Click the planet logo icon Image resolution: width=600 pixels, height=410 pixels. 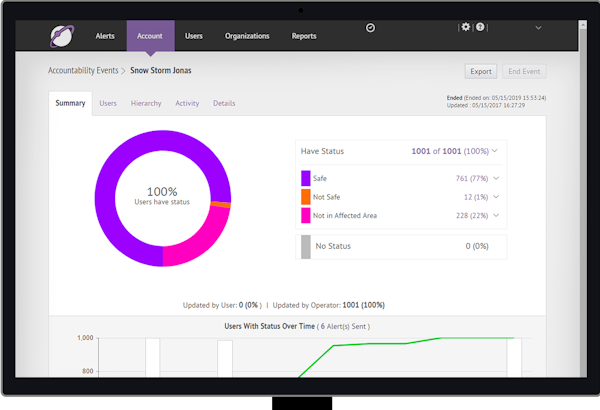coord(62,35)
